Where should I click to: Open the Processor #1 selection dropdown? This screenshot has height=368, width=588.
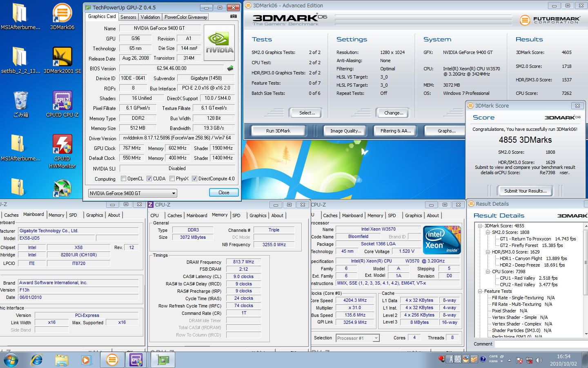358,338
